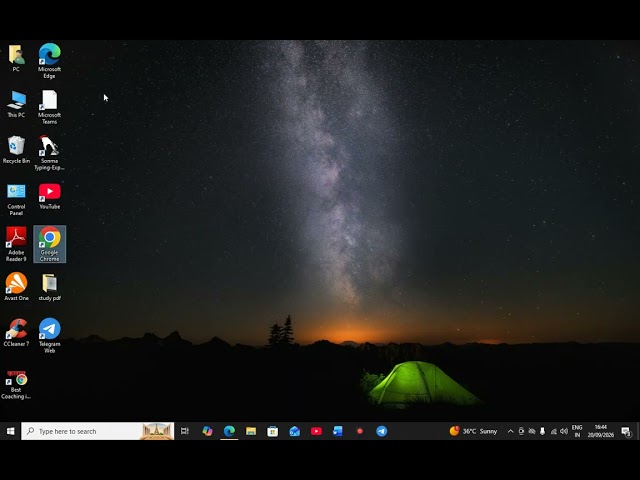Viewport: 640px width, 480px height.
Task: Open the Windows Start menu
Action: [x=11, y=431]
